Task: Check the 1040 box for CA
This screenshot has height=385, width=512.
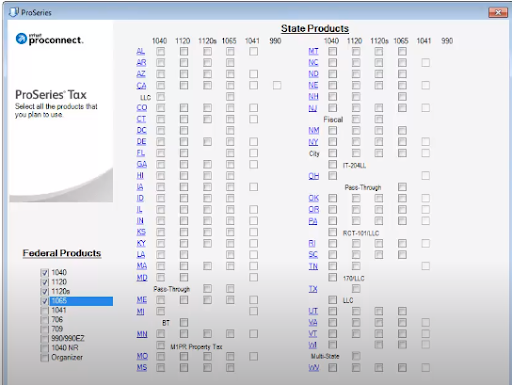Action: click(161, 85)
